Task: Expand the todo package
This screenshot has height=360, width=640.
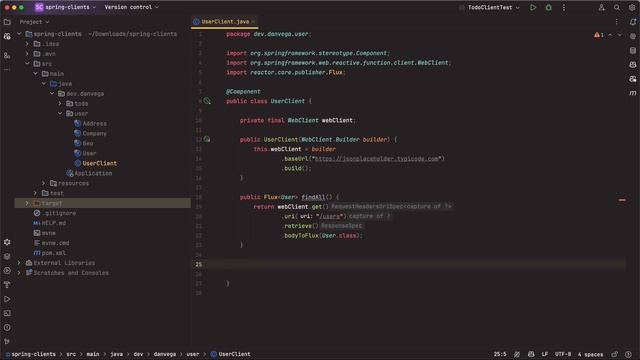Action: point(60,104)
